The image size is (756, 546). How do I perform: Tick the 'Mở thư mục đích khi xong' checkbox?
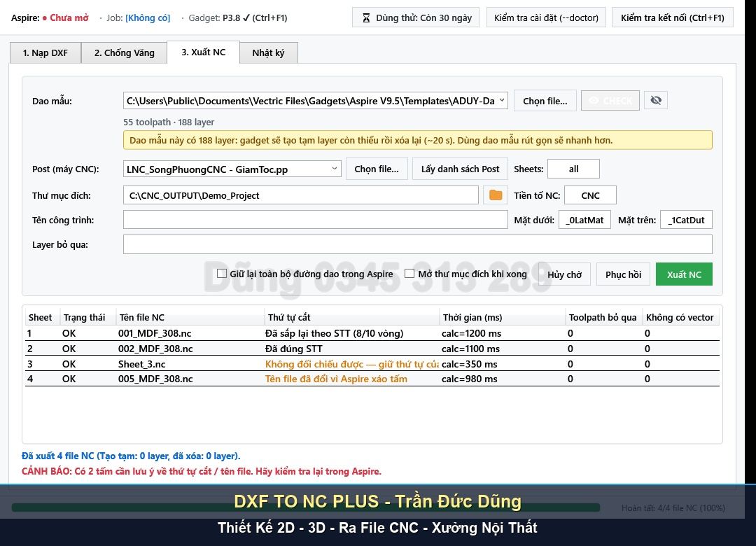pos(409,274)
